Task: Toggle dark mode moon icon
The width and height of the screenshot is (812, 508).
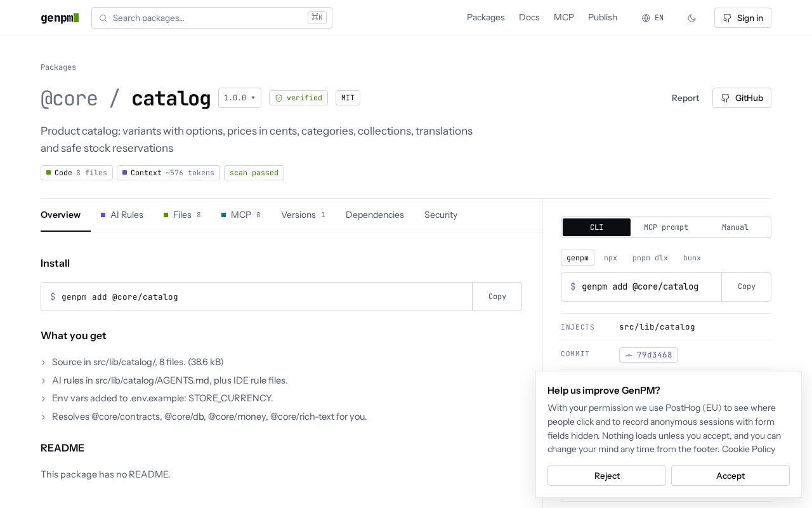Action: coord(691,18)
